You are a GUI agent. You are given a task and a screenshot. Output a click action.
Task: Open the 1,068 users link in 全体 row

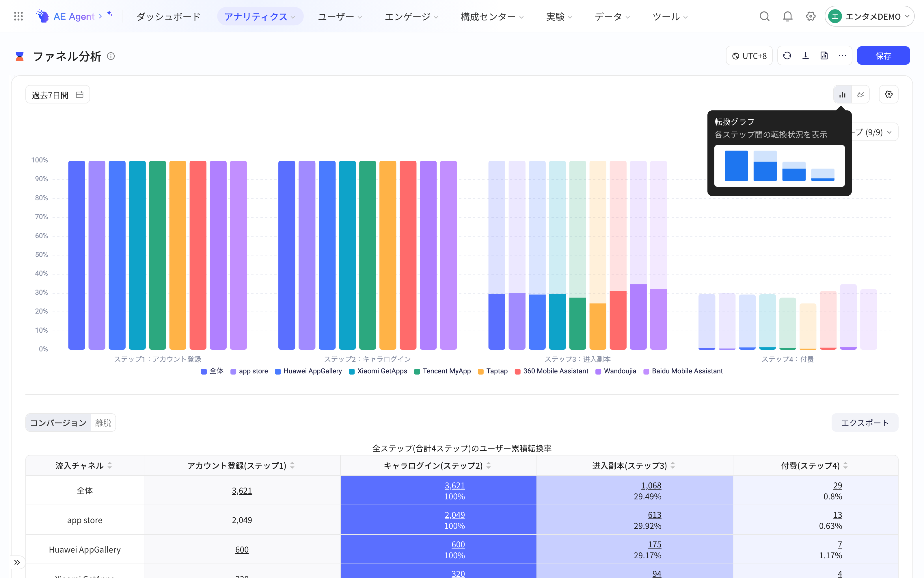651,486
